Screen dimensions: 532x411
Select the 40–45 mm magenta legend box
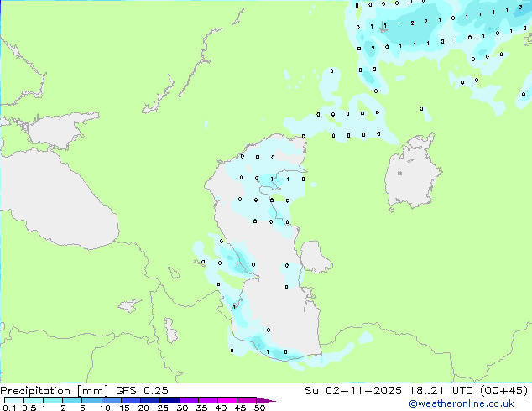[227, 400]
